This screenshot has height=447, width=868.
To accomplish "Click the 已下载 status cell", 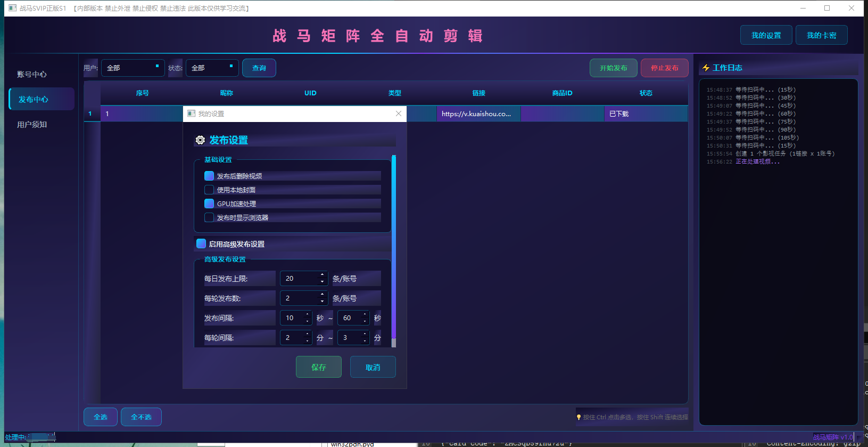I will coord(646,113).
